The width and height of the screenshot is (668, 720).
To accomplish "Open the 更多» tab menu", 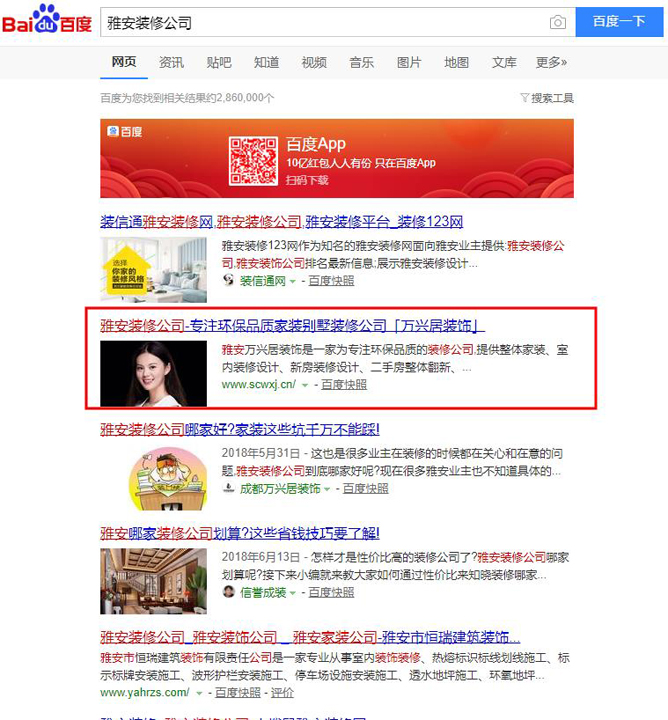I will pyautogui.click(x=551, y=62).
